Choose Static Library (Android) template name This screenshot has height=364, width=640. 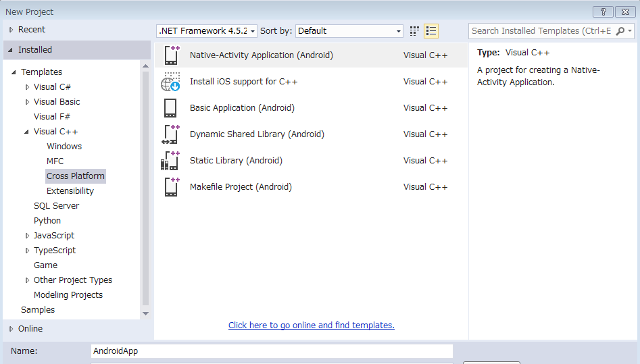236,161
